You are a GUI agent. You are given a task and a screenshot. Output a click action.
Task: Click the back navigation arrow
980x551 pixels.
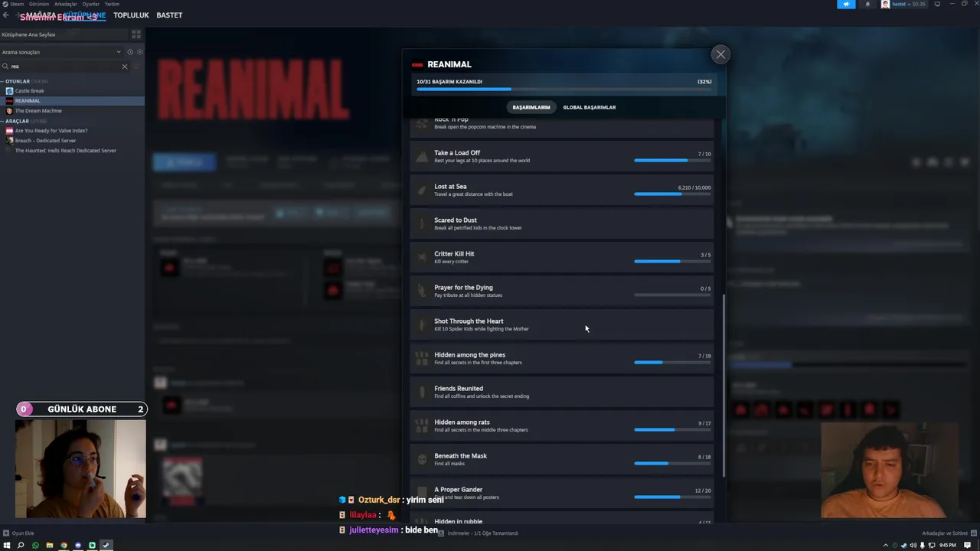click(6, 15)
